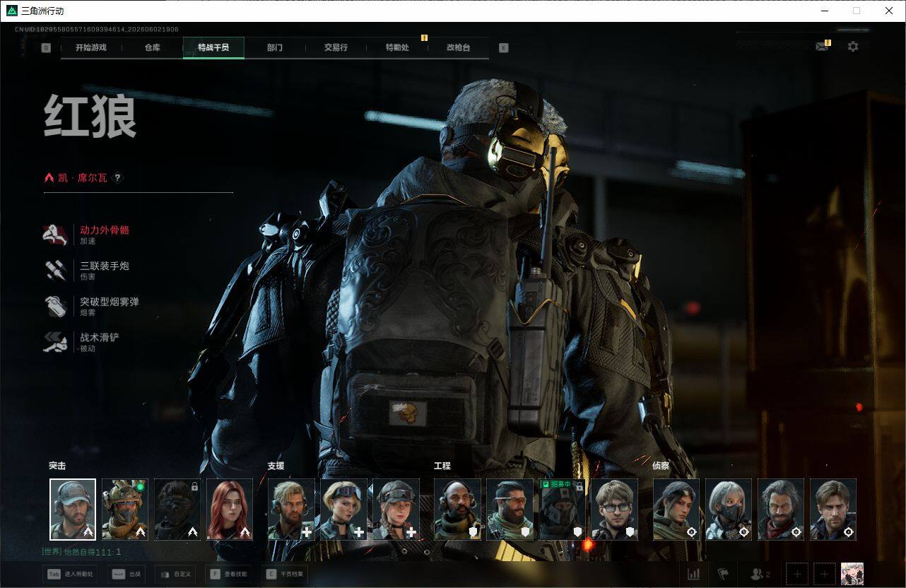The image size is (906, 588).
Task: Open the 干员档案 button
Action: pyautogui.click(x=285, y=574)
